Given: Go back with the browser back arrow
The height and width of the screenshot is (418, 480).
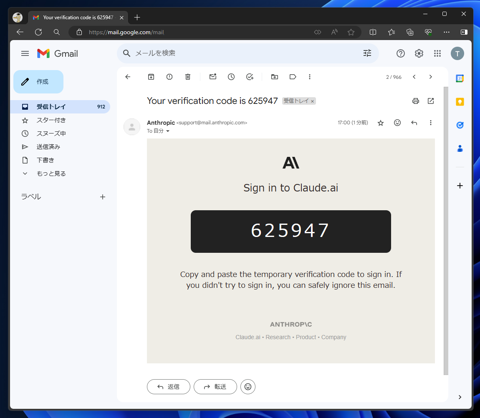Looking at the screenshot, I should pos(20,32).
